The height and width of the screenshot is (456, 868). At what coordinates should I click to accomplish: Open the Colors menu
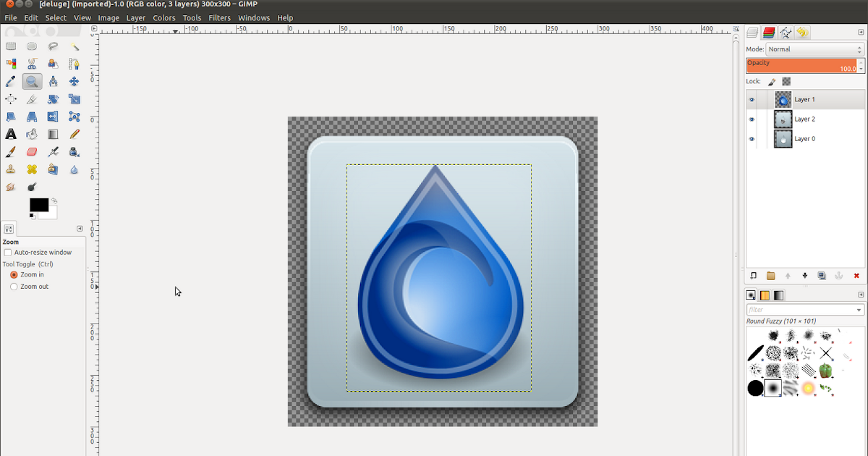164,17
